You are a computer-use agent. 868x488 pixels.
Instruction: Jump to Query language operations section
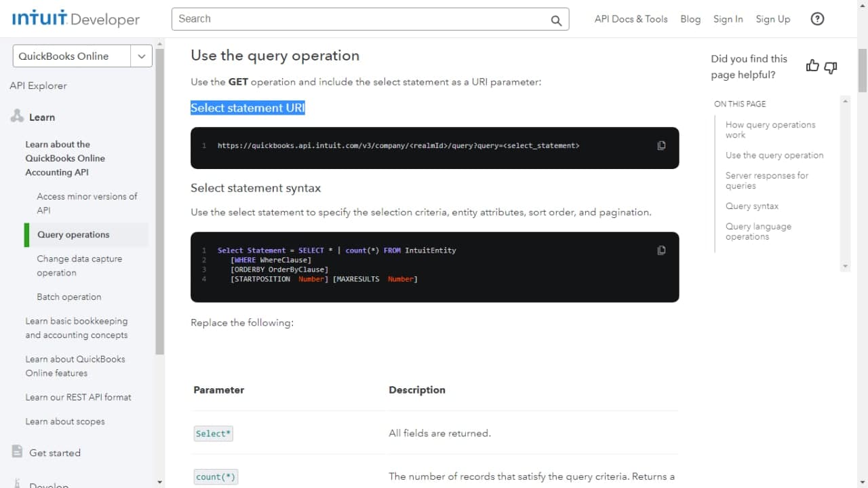758,231
